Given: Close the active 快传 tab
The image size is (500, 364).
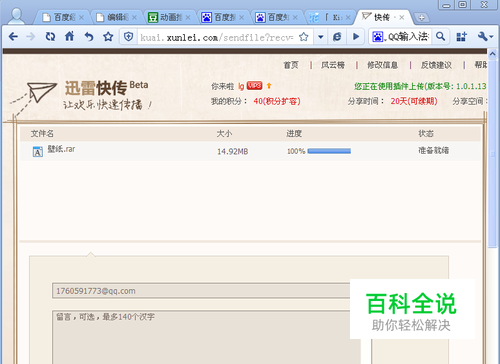Looking at the screenshot, I should tap(402, 18).
